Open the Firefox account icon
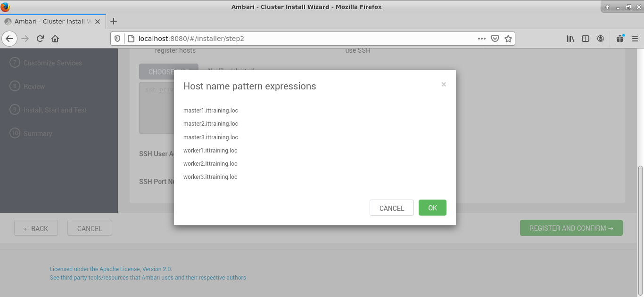Viewport: 644px width, 297px height. (601, 39)
